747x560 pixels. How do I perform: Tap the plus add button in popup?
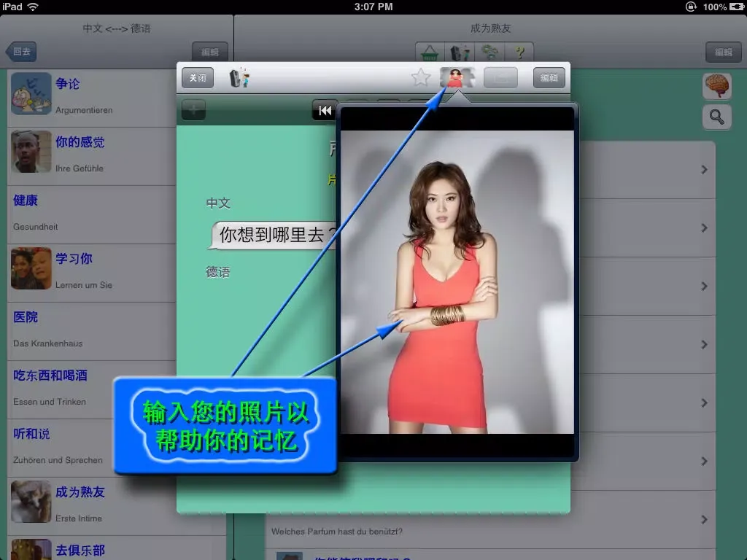pyautogui.click(x=193, y=110)
